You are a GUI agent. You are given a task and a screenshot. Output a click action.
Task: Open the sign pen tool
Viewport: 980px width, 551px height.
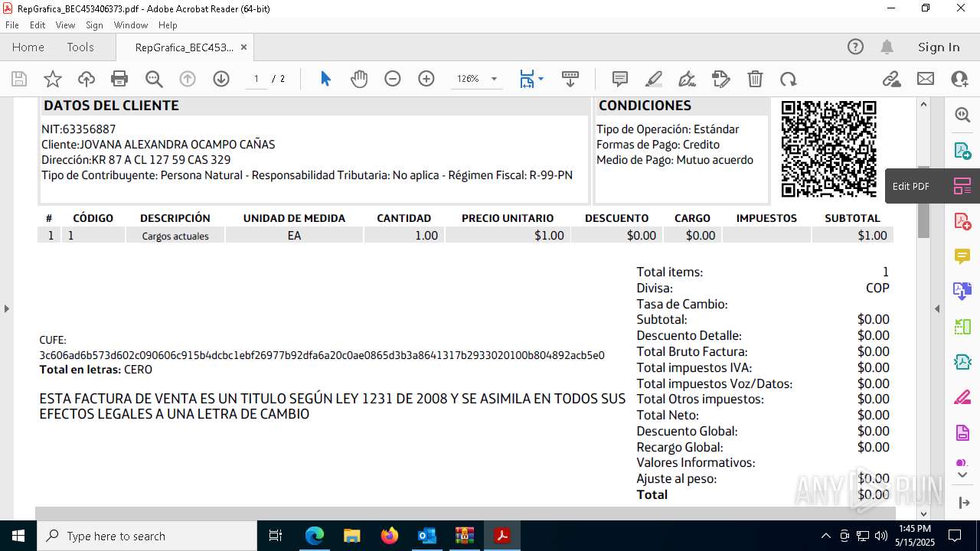[688, 79]
